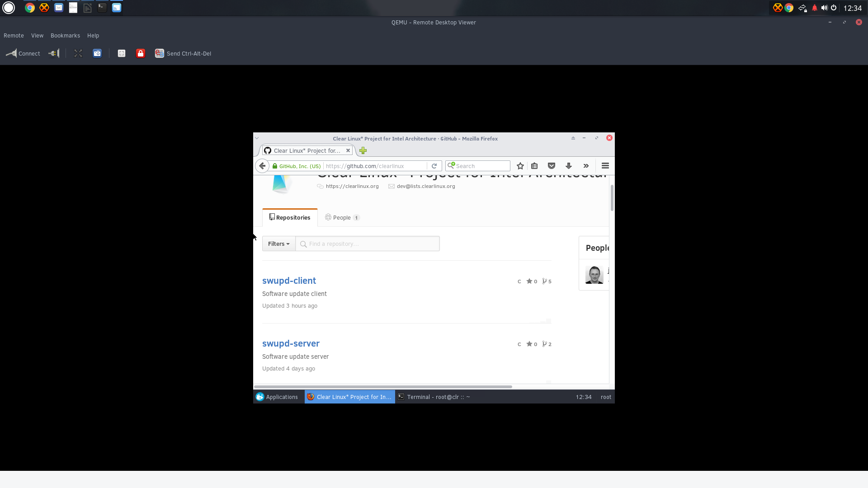Send Ctrl-Alt-Del to the remote machine

(x=183, y=53)
